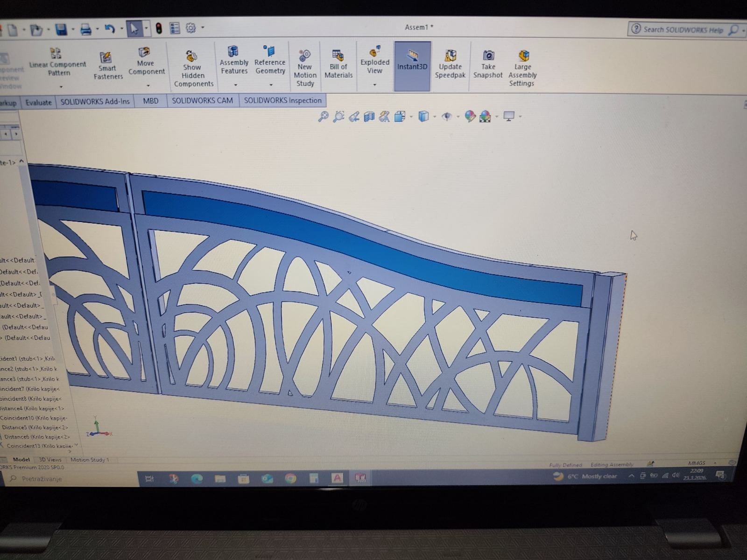Click Windows search box Pretraživanje
The height and width of the screenshot is (560, 747).
(x=69, y=479)
